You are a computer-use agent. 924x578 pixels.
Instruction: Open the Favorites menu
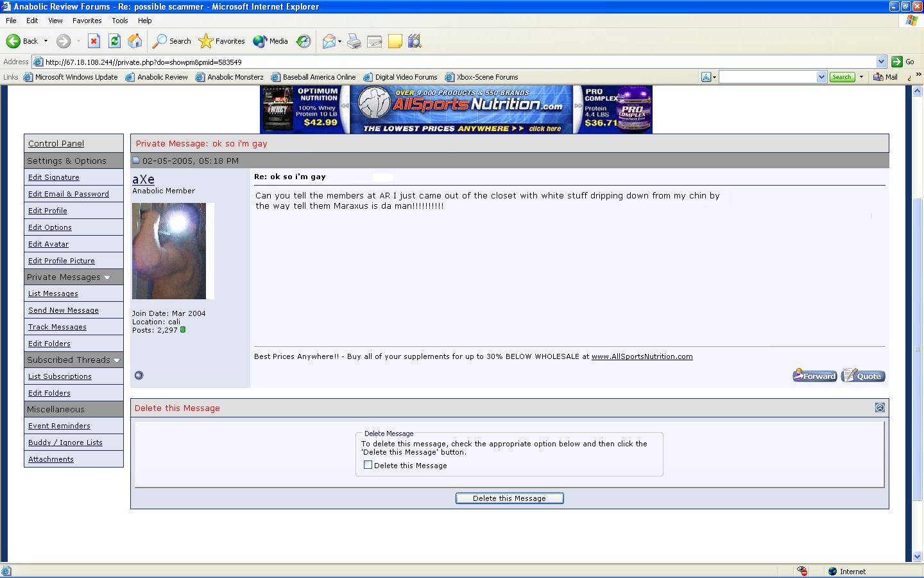click(87, 21)
